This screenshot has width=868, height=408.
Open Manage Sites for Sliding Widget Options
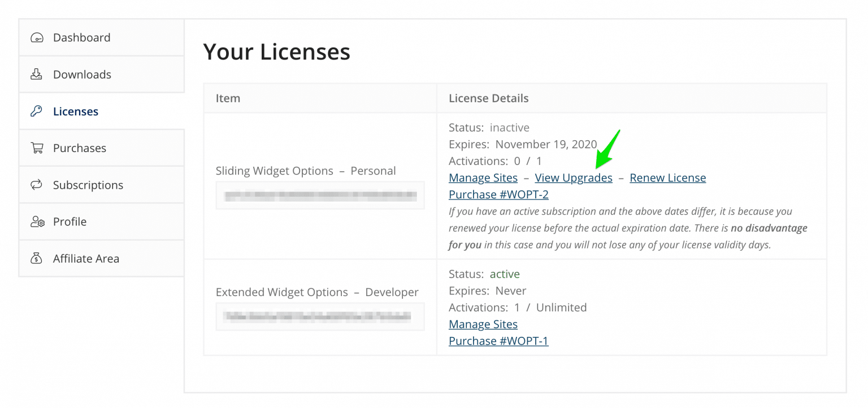pyautogui.click(x=483, y=177)
